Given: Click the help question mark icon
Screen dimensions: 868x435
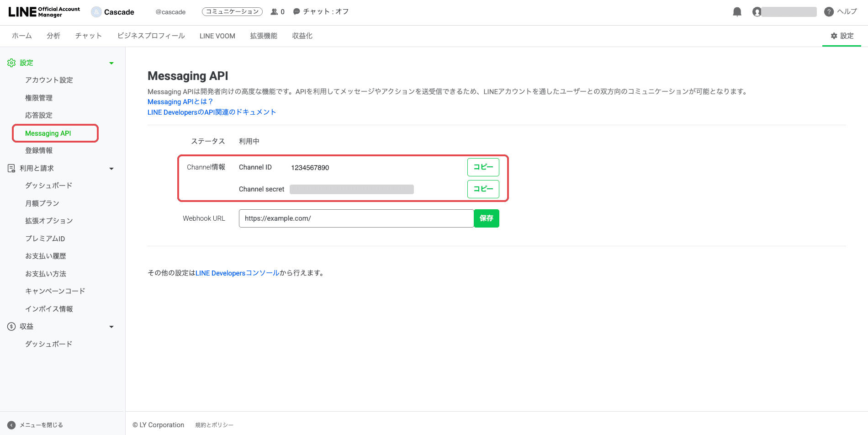Looking at the screenshot, I should 829,12.
